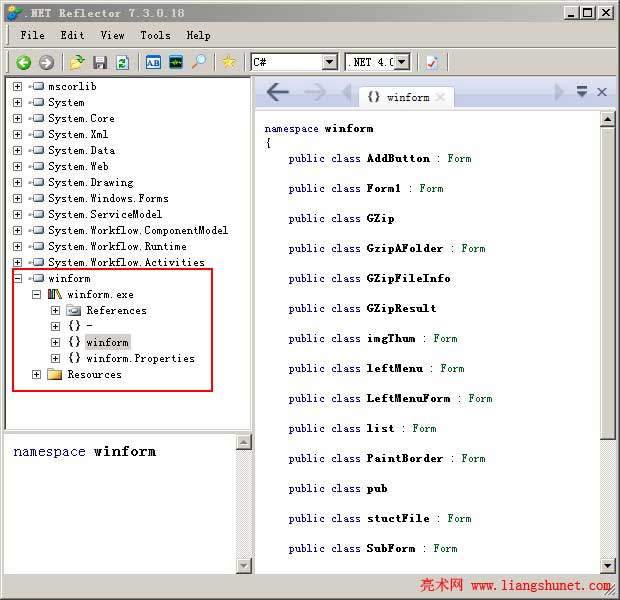Click the Resources folder icon
The width and height of the screenshot is (620, 600).
coord(55,374)
